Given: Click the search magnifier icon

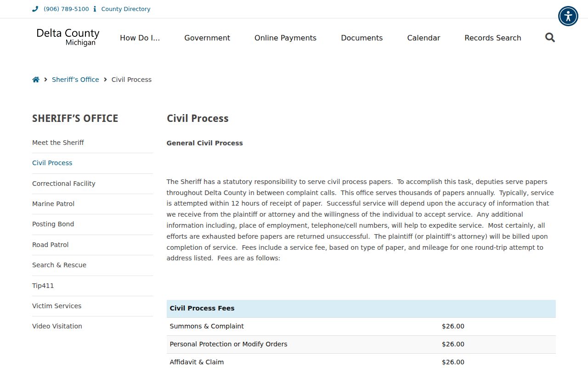Looking at the screenshot, I should click(550, 38).
